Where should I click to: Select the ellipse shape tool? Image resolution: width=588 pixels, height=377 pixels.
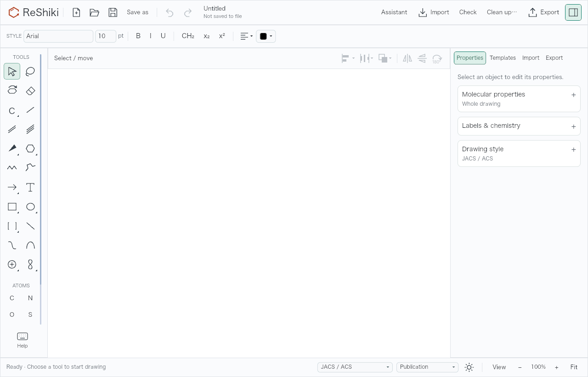coord(30,206)
